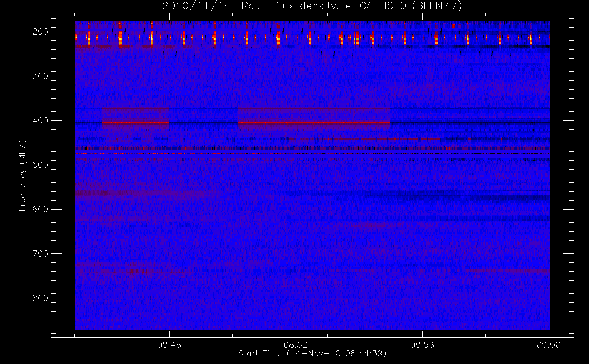Click the 300 frequency tick label
Viewport: 589px width, 364px height.
tap(40, 76)
